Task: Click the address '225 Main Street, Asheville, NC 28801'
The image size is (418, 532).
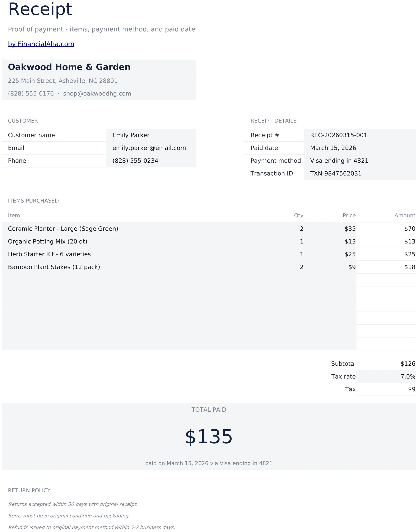Action: 63,81
